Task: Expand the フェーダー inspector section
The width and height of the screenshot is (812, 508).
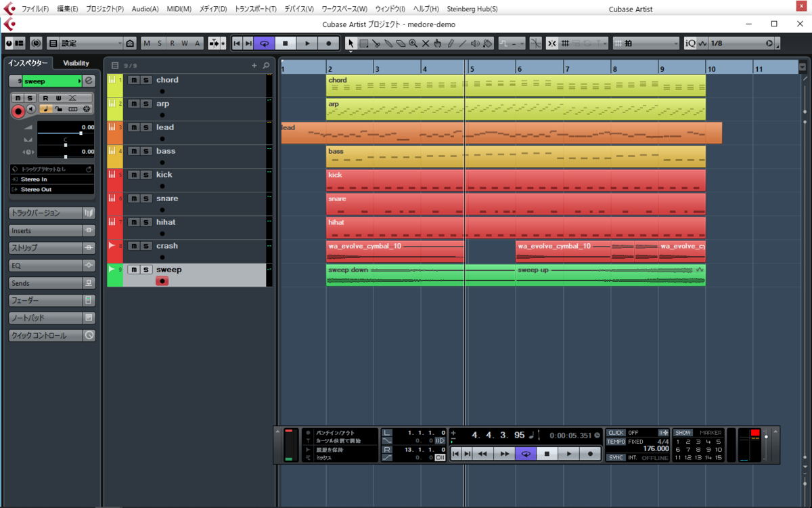Action: point(45,300)
